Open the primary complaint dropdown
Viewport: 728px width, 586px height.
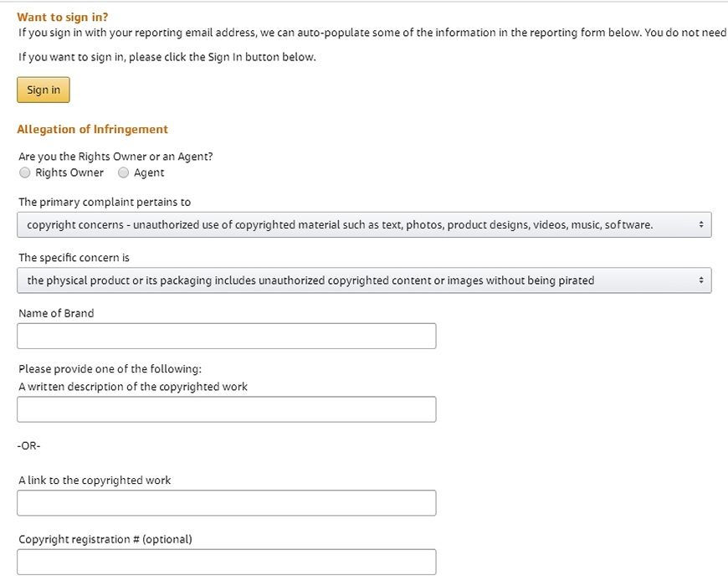(x=364, y=225)
